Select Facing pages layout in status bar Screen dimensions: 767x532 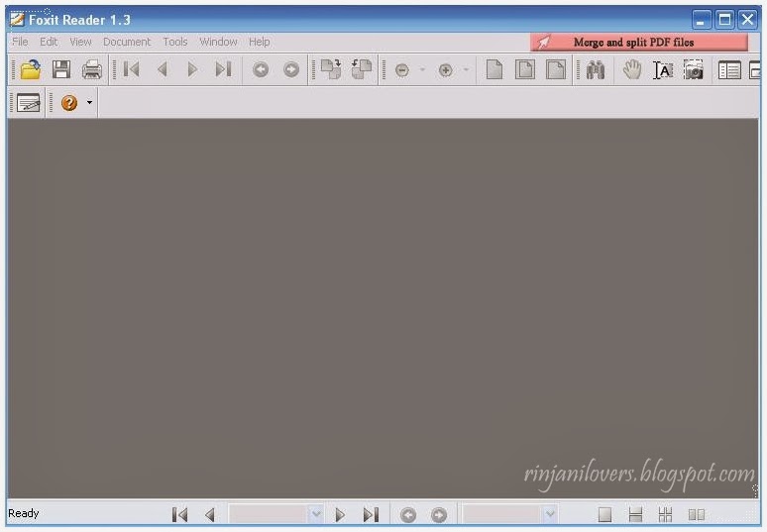pyautogui.click(x=696, y=514)
